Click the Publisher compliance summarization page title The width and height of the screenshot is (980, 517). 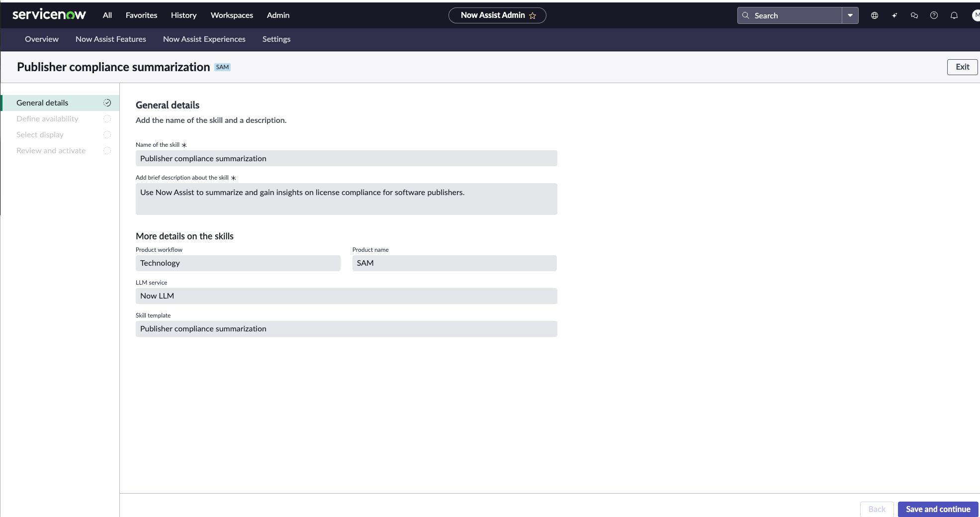click(x=113, y=67)
